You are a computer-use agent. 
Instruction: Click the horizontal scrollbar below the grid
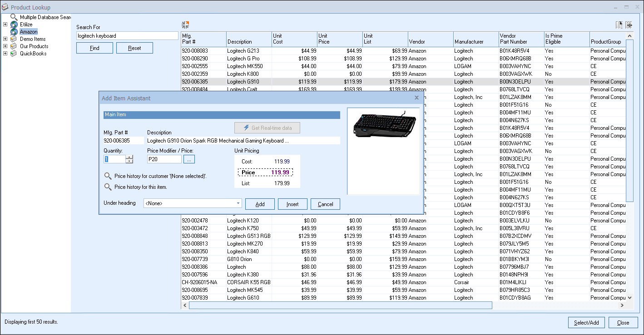[x=340, y=305]
